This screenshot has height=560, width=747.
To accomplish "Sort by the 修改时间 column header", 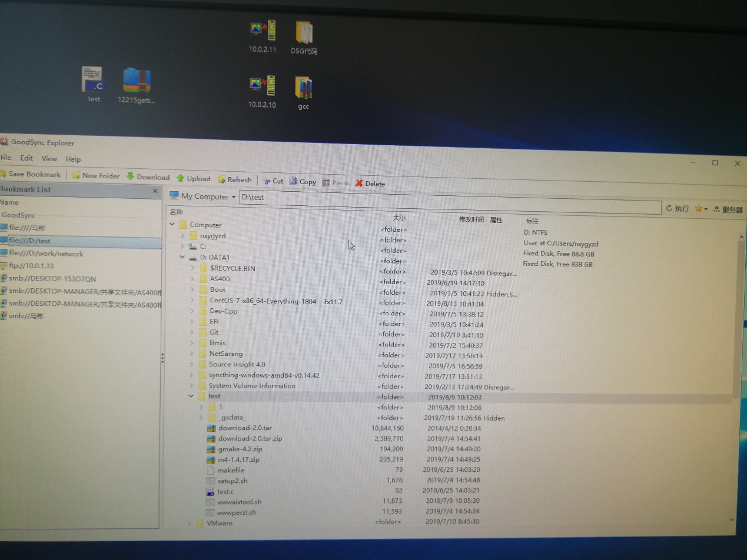I will pos(471,219).
